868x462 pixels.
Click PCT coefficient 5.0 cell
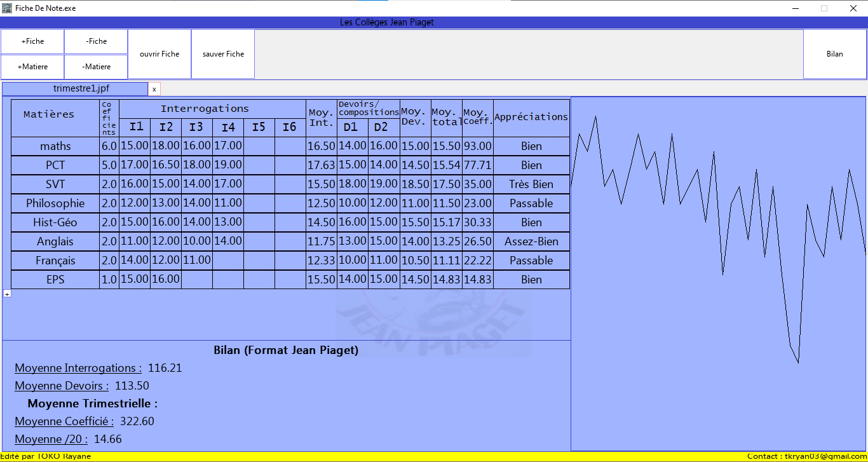[109, 165]
